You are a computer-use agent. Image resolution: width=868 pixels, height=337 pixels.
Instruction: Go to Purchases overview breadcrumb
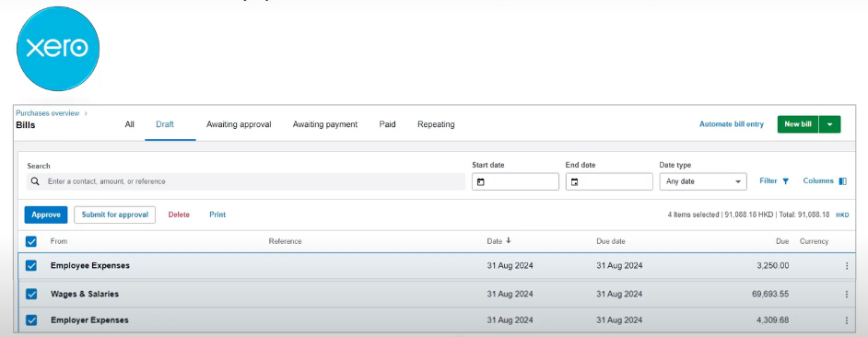(x=48, y=113)
